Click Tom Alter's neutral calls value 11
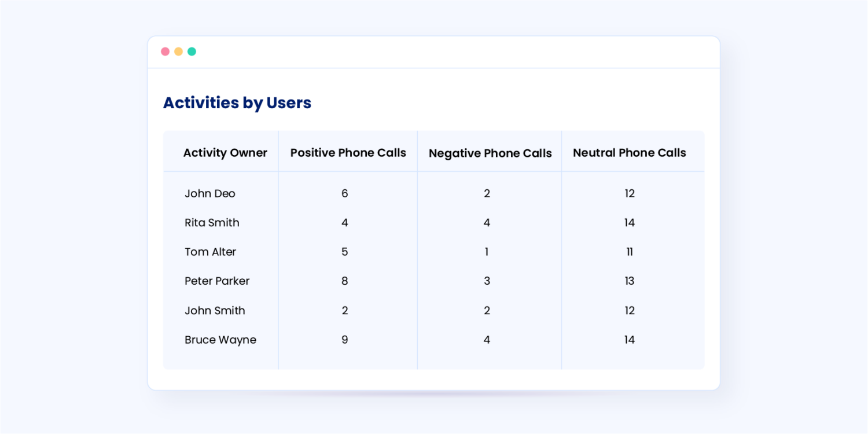Image resolution: width=868 pixels, height=434 pixels. tap(630, 252)
